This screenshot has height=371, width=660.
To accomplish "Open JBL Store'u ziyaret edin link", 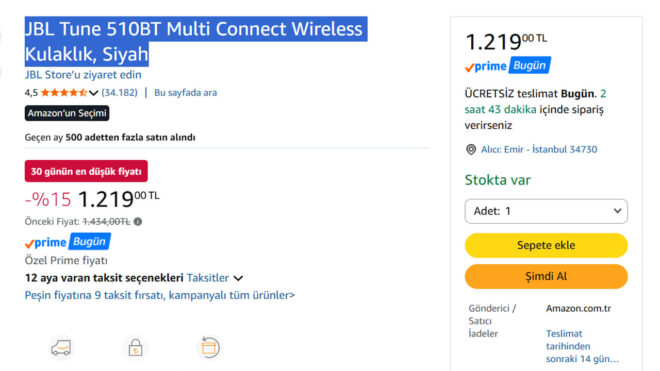I will (x=83, y=75).
